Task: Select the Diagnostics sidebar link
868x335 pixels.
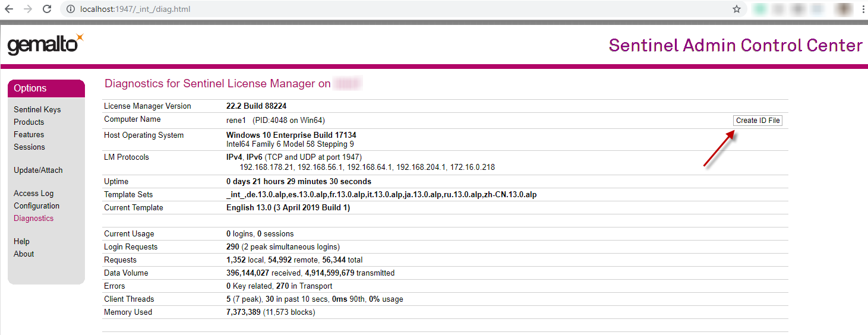Action: (34, 218)
